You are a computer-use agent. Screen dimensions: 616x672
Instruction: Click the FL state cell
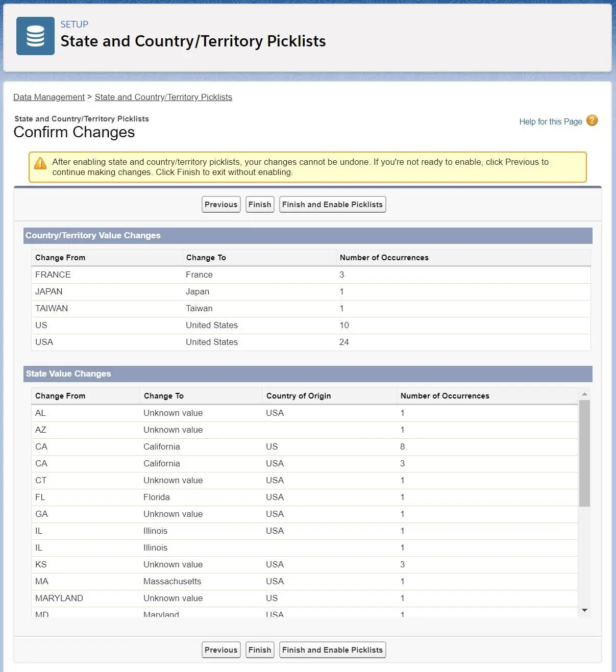tap(40, 497)
